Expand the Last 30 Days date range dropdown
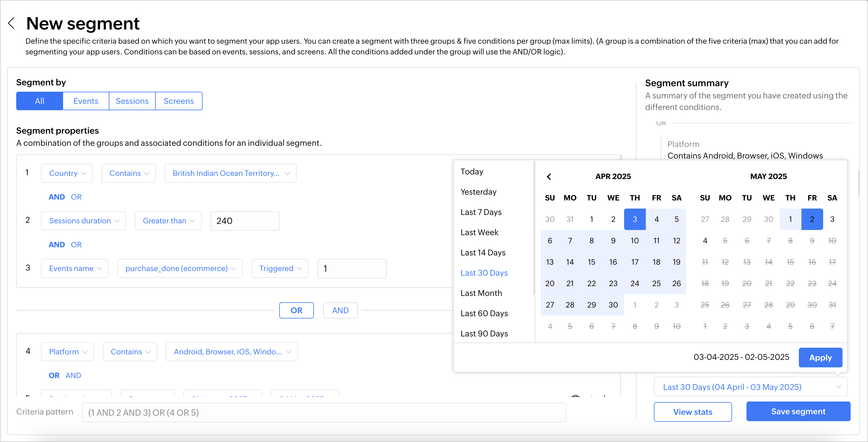The width and height of the screenshot is (868, 442). pyautogui.click(x=751, y=387)
